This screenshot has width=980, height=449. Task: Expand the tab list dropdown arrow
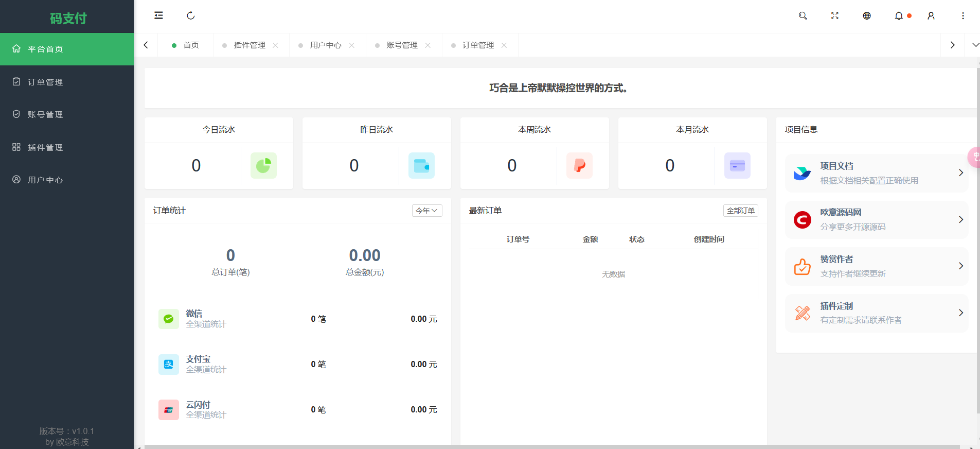click(975, 45)
